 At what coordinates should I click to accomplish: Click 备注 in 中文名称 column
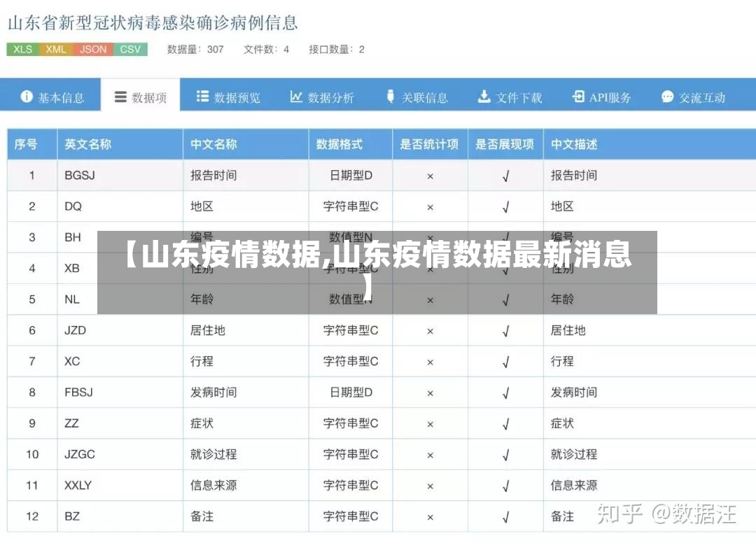tap(202, 516)
